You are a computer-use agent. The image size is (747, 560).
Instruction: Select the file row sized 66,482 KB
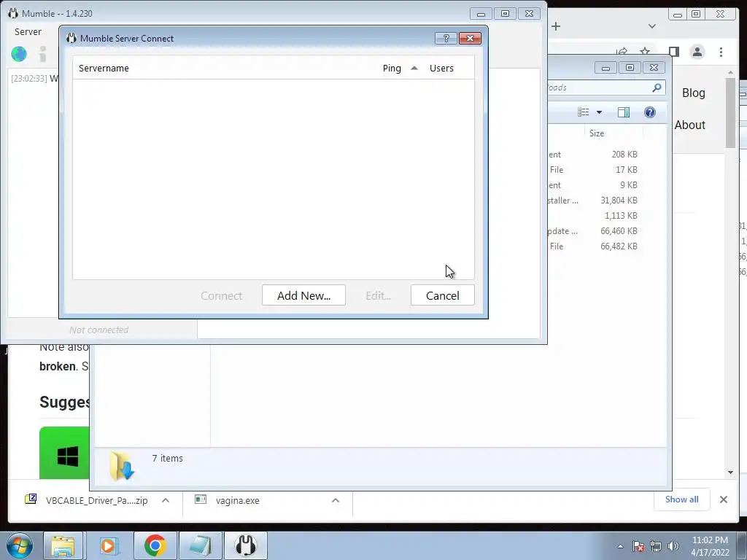point(592,246)
